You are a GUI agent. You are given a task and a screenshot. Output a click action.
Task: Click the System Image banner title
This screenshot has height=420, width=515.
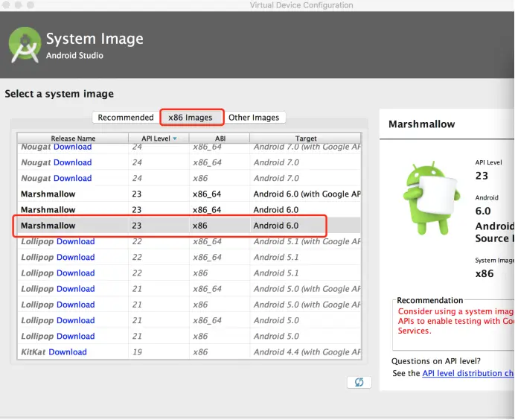coord(95,39)
